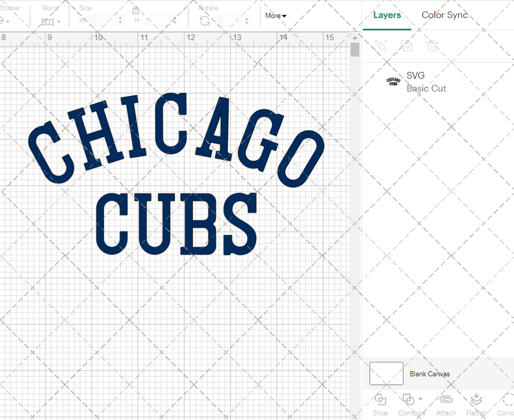Image resolution: width=514 pixels, height=420 pixels.
Task: Click the duplicate layer icon in Layers panel
Action: tap(407, 46)
